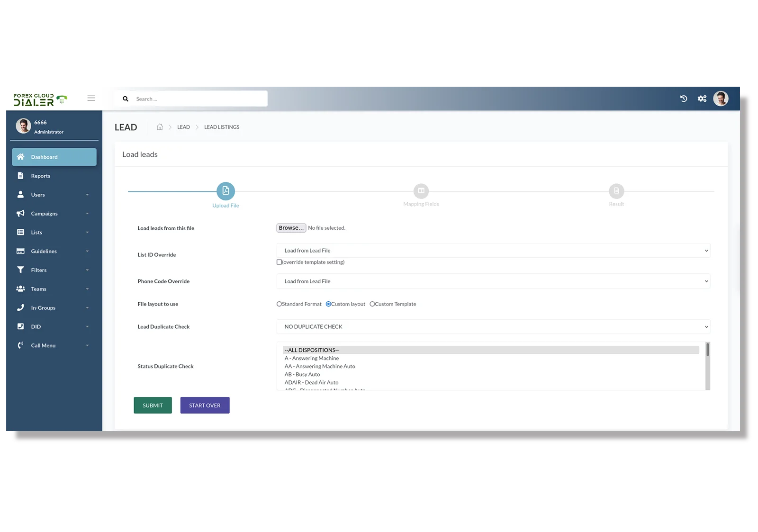The height and width of the screenshot is (532, 758).
Task: Open the List ID Override dropdown
Action: [493, 250]
